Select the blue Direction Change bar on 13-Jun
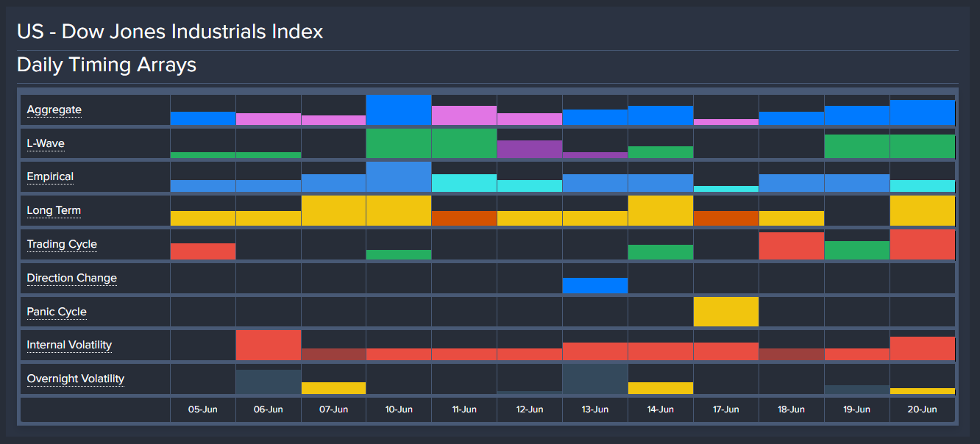This screenshot has width=980, height=444. tap(595, 286)
